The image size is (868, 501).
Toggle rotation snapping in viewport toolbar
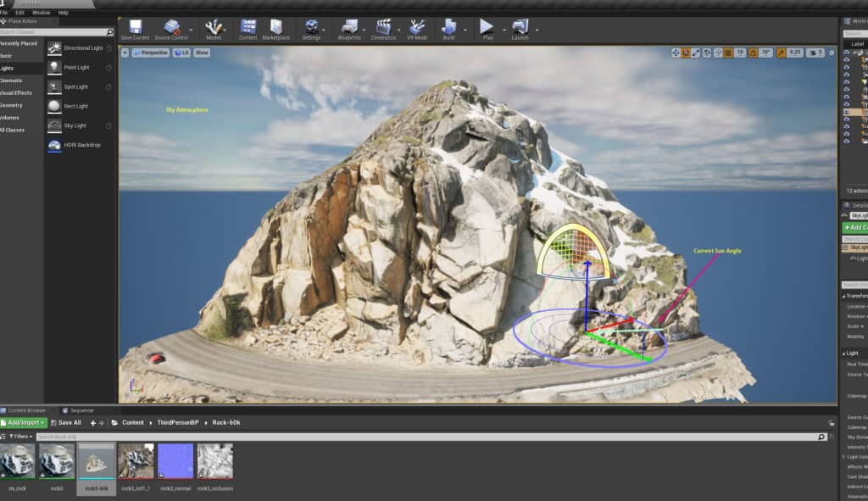pos(753,53)
